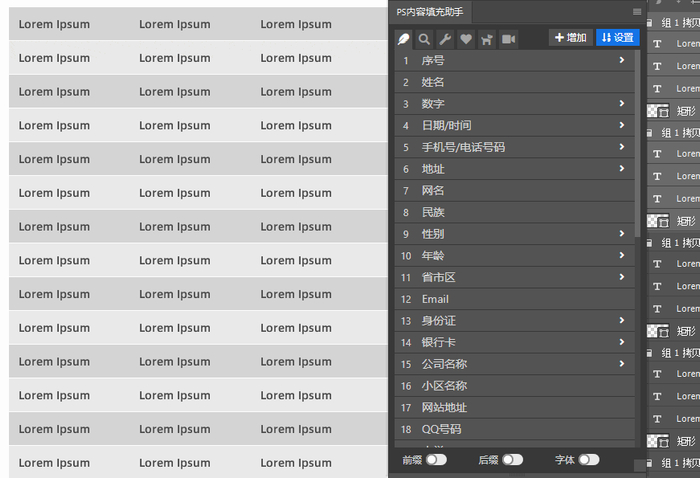Open the video camera icon

click(x=508, y=39)
